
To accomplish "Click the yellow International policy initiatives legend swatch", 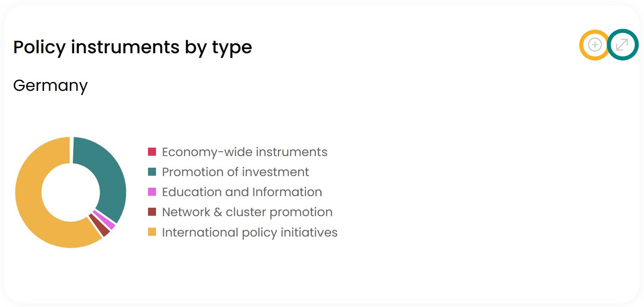I will pyautogui.click(x=152, y=232).
